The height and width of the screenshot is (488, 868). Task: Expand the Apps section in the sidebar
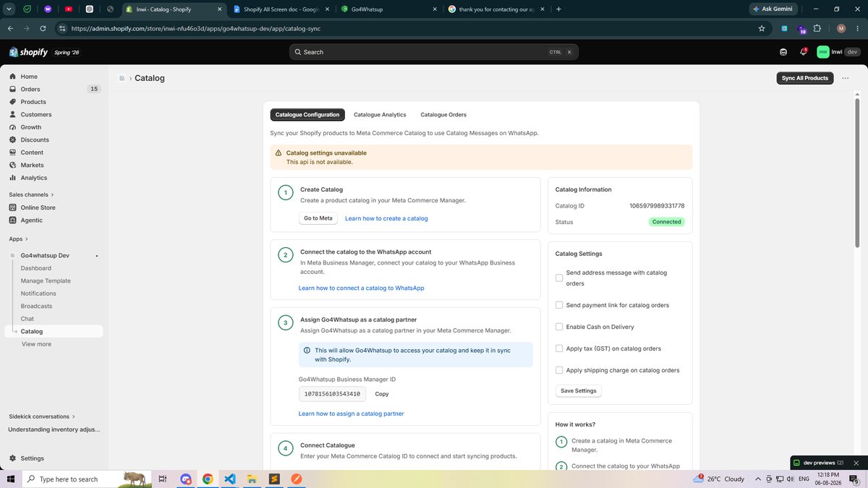19,239
